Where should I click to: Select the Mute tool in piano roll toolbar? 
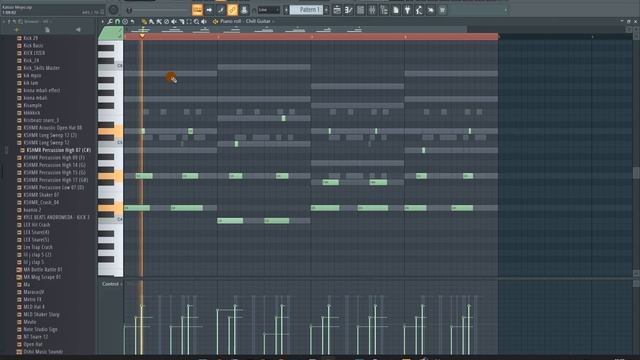pyautogui.click(x=174, y=21)
